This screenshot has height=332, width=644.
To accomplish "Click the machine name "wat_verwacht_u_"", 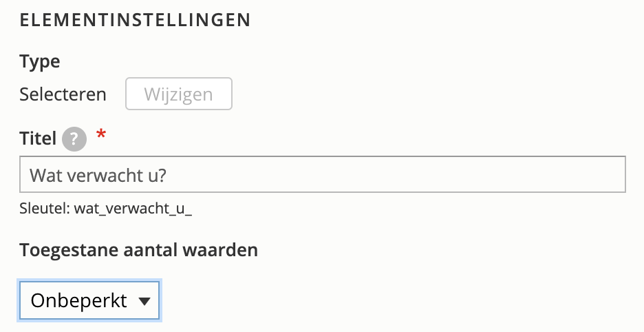I will tap(133, 209).
